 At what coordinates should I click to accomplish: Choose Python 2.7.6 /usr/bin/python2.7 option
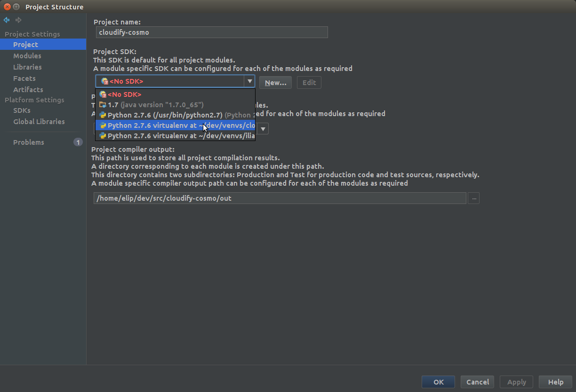coord(175,115)
